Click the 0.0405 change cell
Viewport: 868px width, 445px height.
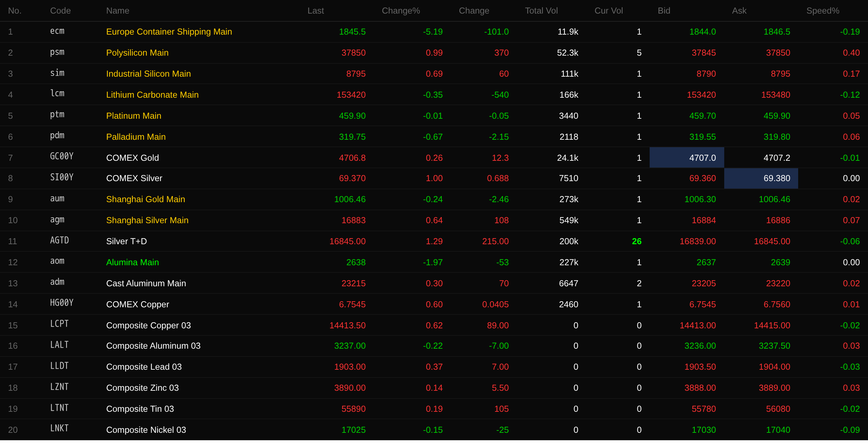[495, 305]
